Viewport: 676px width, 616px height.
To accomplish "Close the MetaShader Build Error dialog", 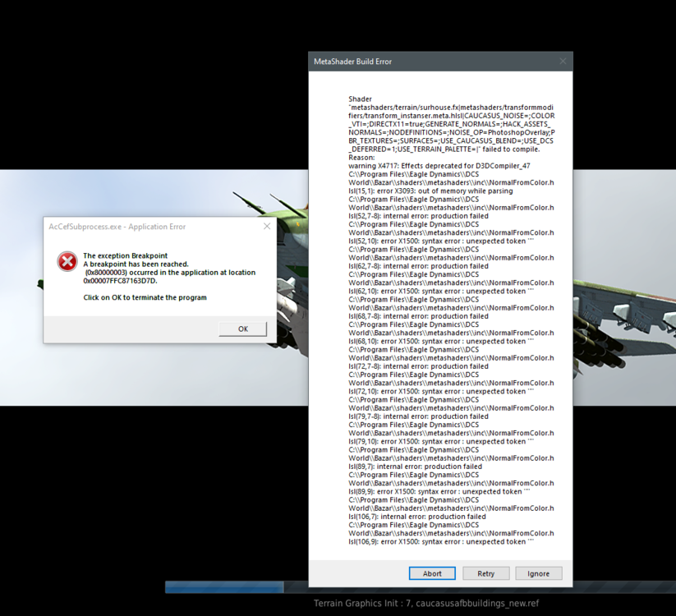I will pyautogui.click(x=563, y=61).
